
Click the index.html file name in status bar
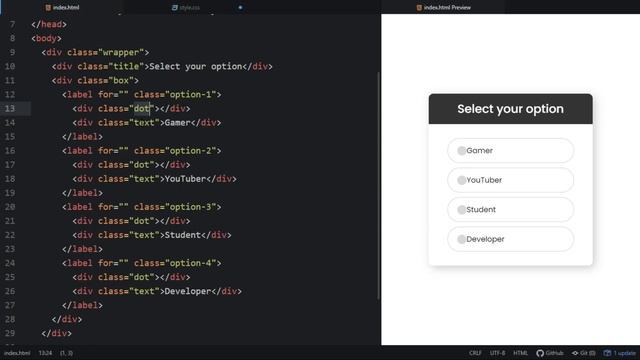point(17,353)
